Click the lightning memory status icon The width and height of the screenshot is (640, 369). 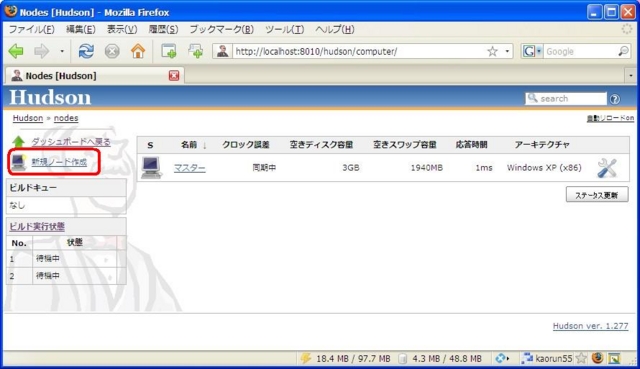306,358
